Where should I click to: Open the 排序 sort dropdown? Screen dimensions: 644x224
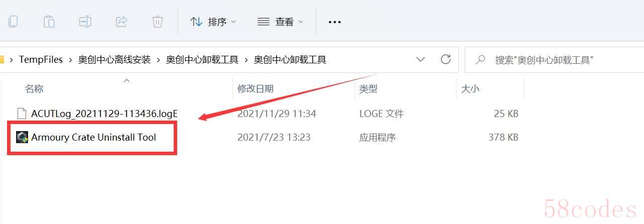point(213,22)
